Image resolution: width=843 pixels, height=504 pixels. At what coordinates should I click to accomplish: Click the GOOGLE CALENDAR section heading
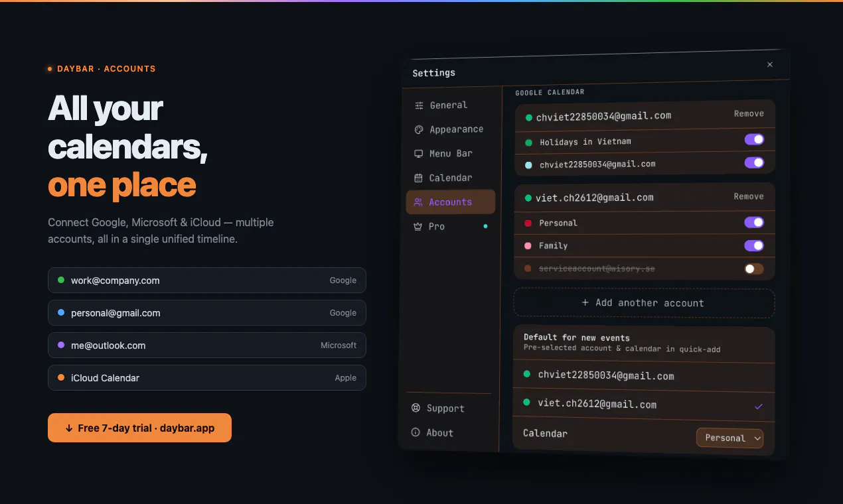tap(550, 93)
